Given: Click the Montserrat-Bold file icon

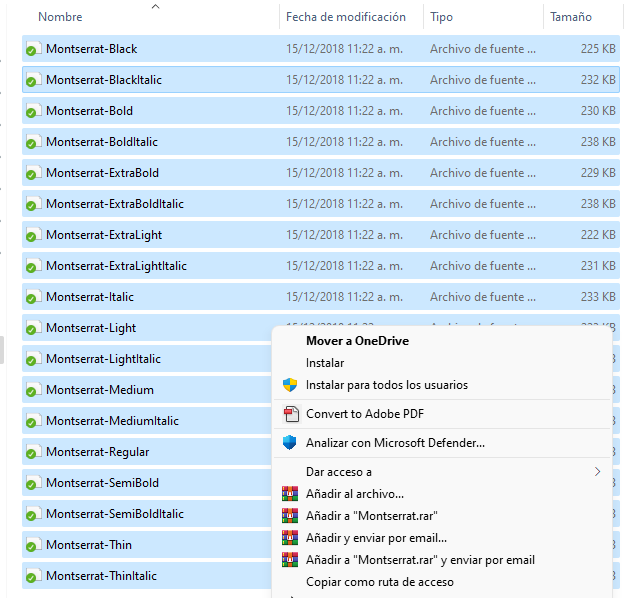Looking at the screenshot, I should click(33, 111).
